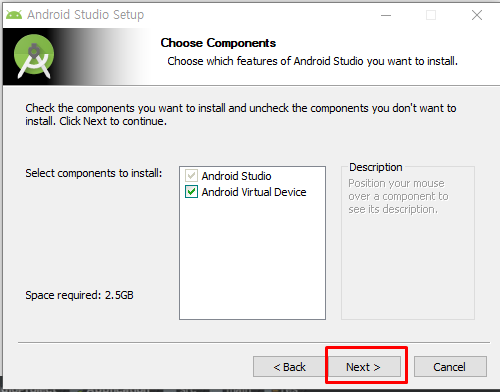The width and height of the screenshot is (500, 392).
Task: Click the 'Select components to install:' label
Action: (94, 173)
